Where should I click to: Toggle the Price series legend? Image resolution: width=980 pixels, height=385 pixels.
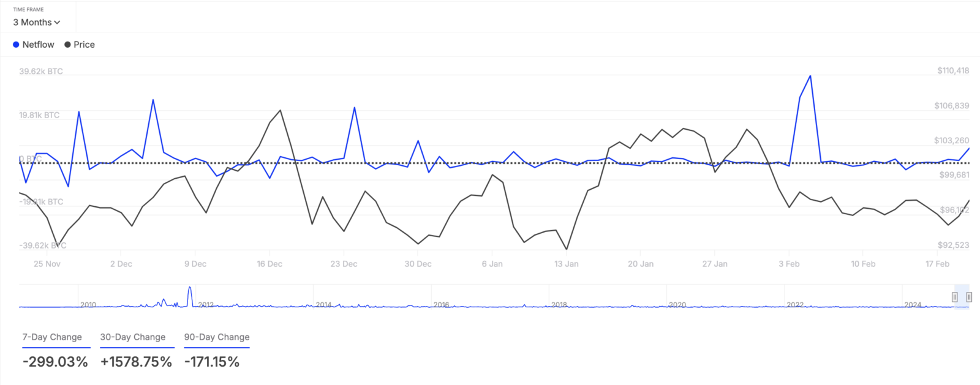pyautogui.click(x=80, y=45)
